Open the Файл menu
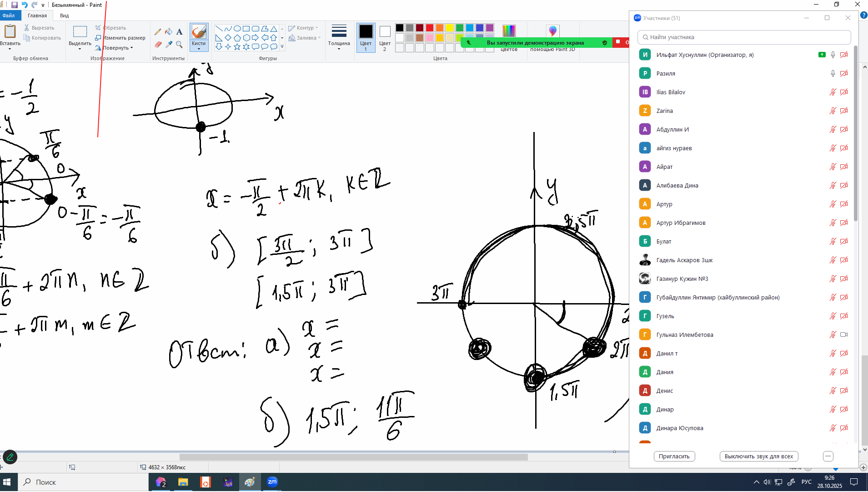Viewport: 868px width, 492px height. click(9, 15)
